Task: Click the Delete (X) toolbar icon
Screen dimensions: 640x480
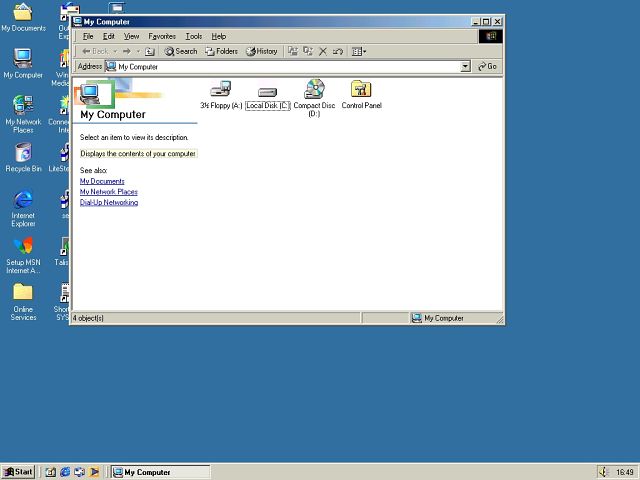Action: click(323, 51)
